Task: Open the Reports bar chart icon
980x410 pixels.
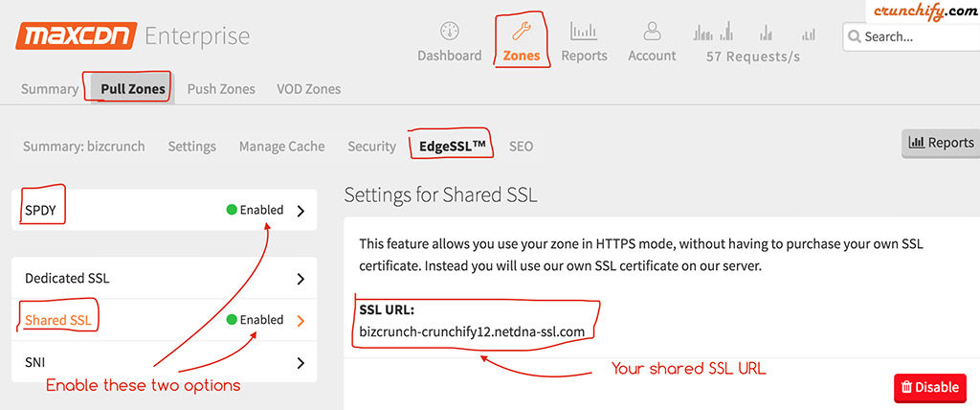Action: click(584, 31)
